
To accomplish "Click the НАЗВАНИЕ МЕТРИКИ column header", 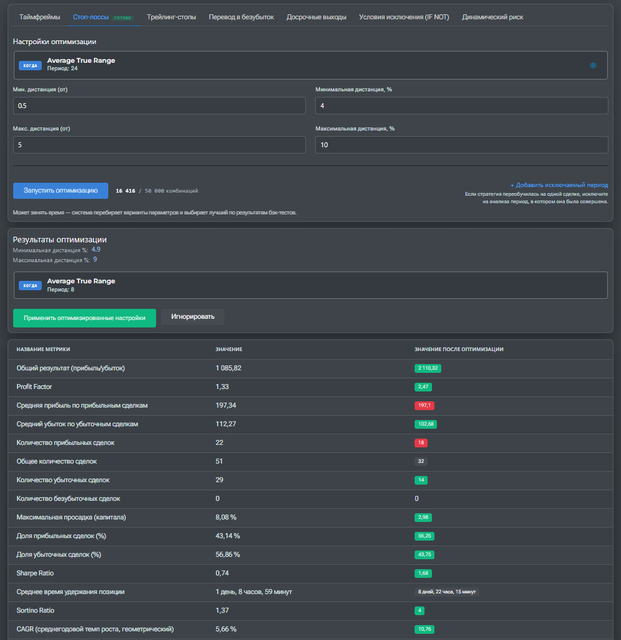I will click(43, 349).
